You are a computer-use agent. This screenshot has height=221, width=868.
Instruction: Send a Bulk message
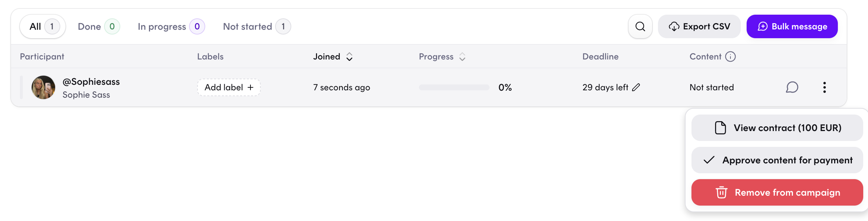pyautogui.click(x=792, y=26)
